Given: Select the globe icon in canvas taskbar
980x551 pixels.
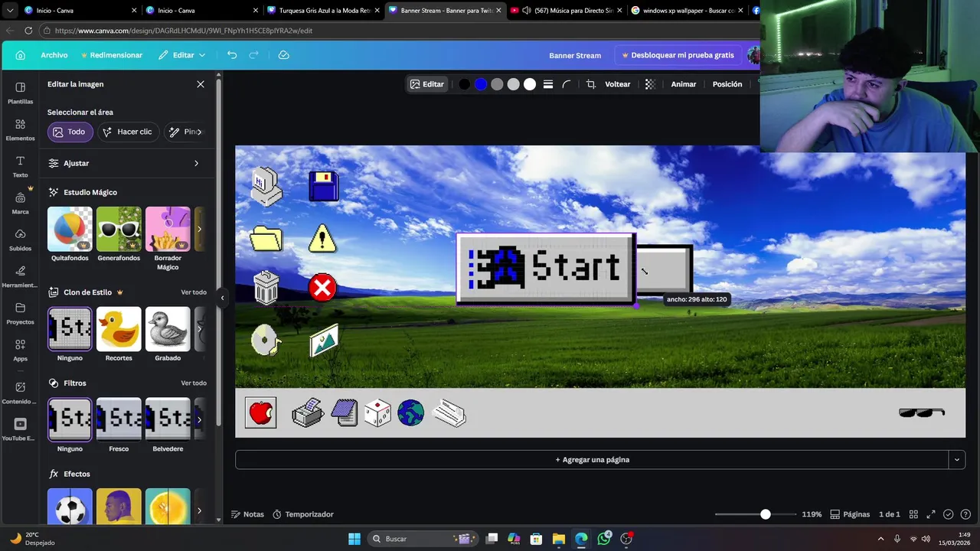Looking at the screenshot, I should (x=410, y=413).
